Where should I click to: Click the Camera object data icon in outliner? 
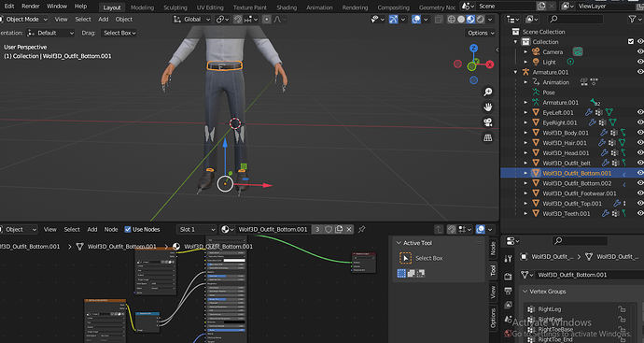[x=578, y=51]
